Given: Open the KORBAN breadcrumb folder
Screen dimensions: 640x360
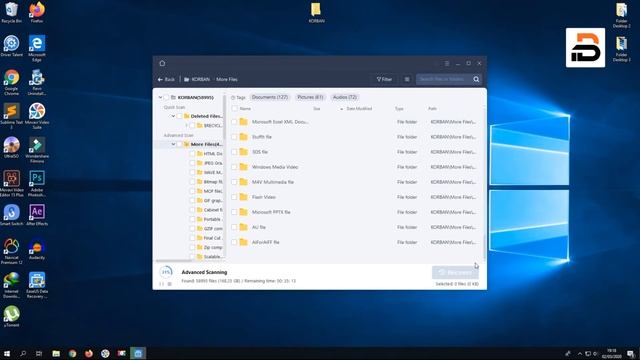Looking at the screenshot, I should tap(197, 80).
